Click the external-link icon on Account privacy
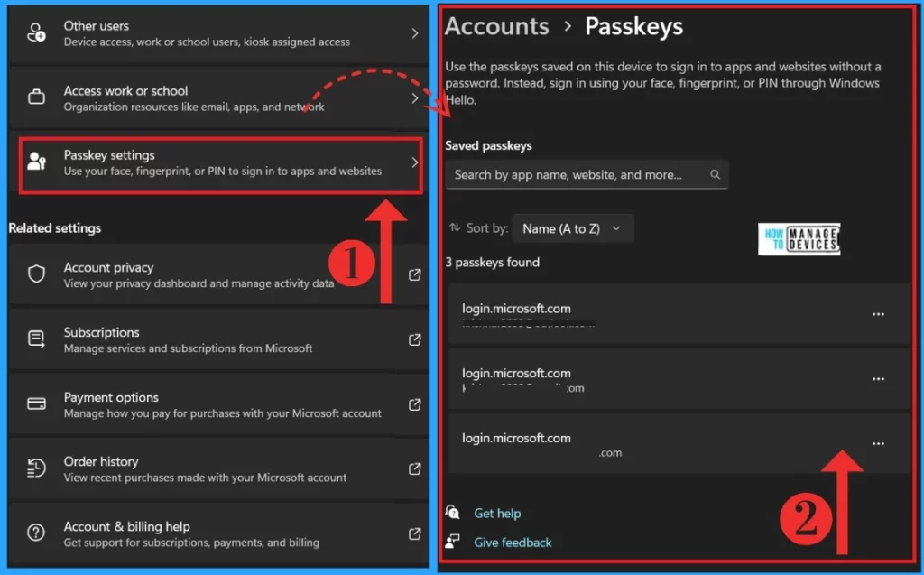This screenshot has width=924, height=575. (x=415, y=274)
